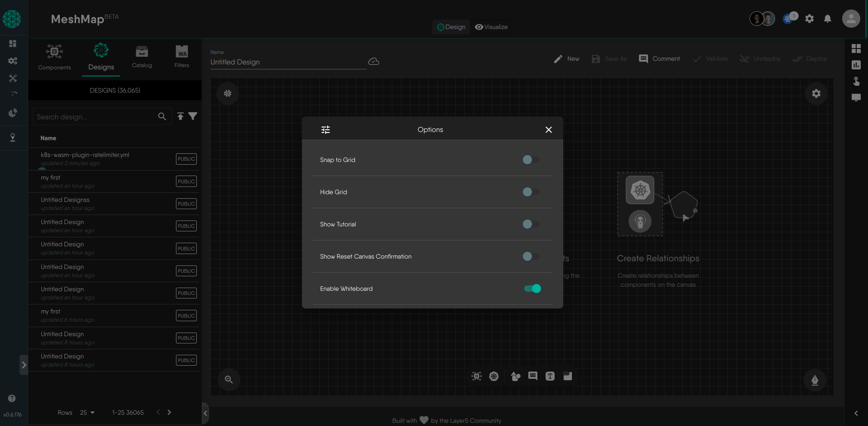This screenshot has width=868, height=426.
Task: Open the Performance dashboard icon in left sidebar
Action: coord(13,94)
